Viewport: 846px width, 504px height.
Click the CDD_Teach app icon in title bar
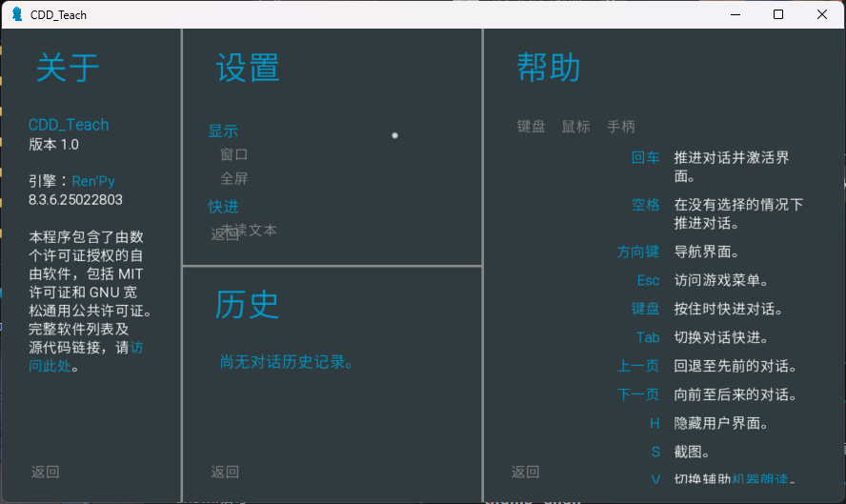click(x=17, y=14)
